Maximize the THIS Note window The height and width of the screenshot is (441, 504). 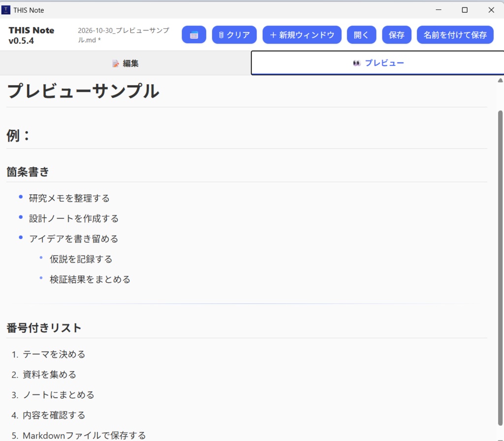pos(465,10)
